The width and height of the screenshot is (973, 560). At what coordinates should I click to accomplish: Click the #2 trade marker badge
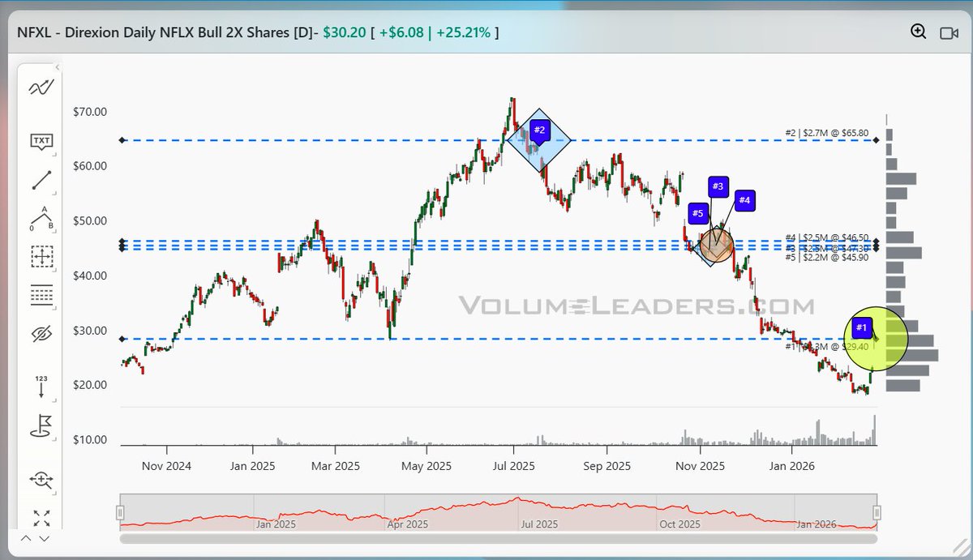point(541,130)
